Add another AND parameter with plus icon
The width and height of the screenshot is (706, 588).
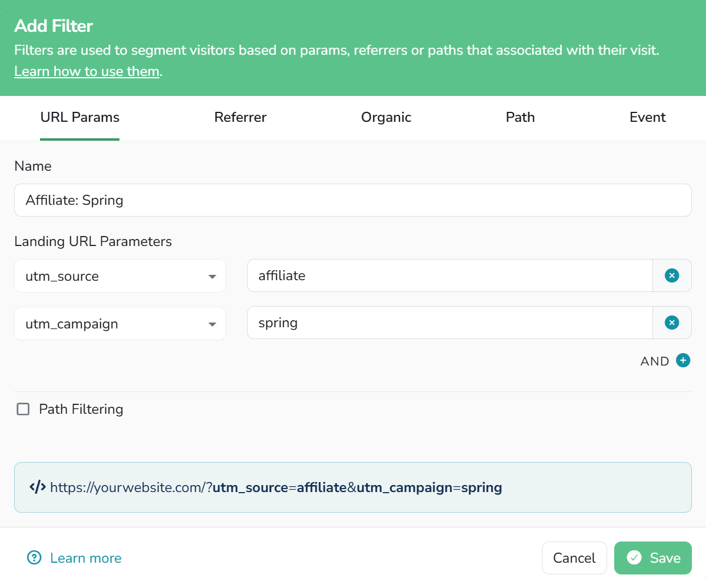pos(682,360)
